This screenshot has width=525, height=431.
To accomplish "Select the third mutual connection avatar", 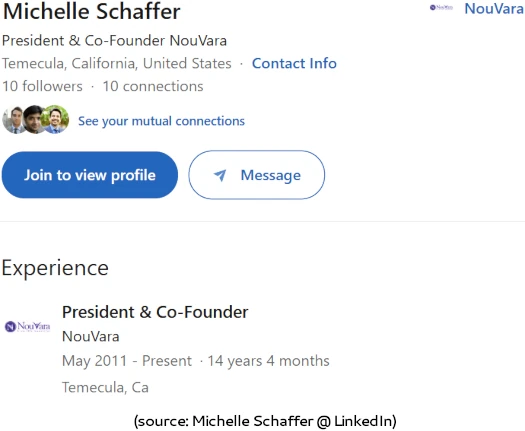I will [x=55, y=119].
